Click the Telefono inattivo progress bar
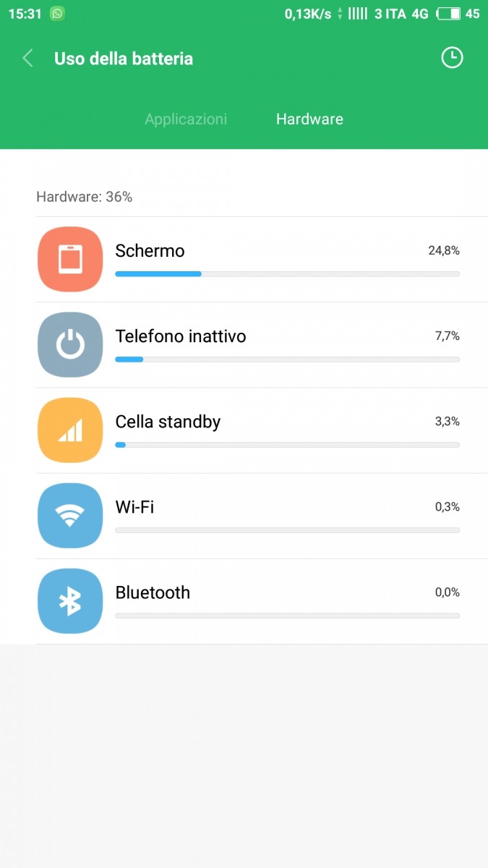This screenshot has width=488, height=868. 287,359
